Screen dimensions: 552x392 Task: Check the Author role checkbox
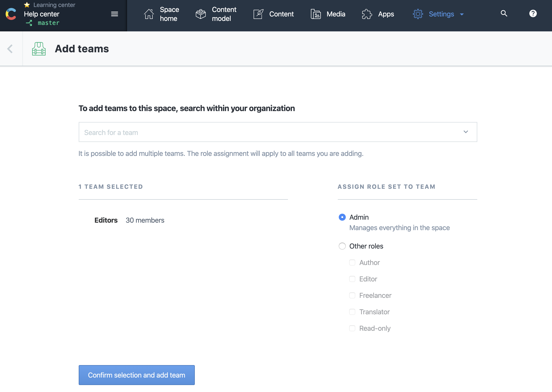coord(352,262)
